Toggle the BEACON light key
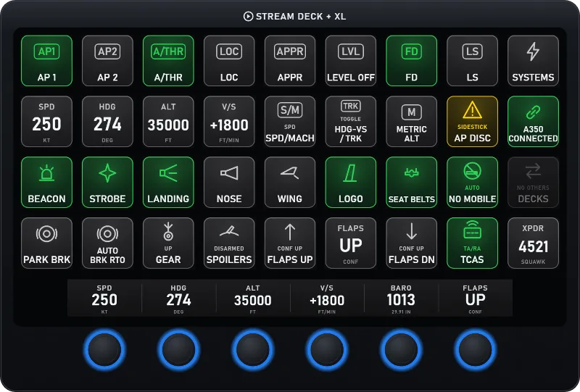The width and height of the screenshot is (580, 392). point(46,183)
